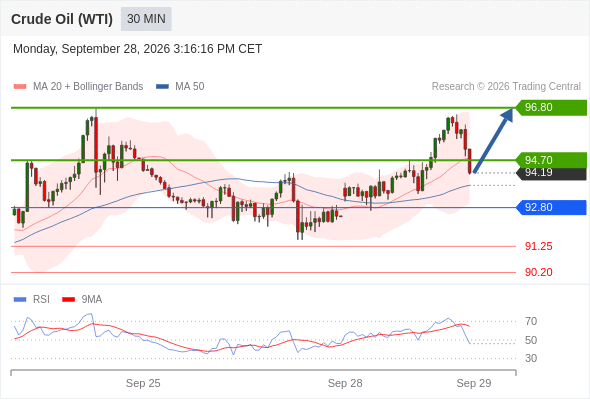The width and height of the screenshot is (590, 400).
Task: Toggle the MA 50 legend label
Action: (190, 87)
